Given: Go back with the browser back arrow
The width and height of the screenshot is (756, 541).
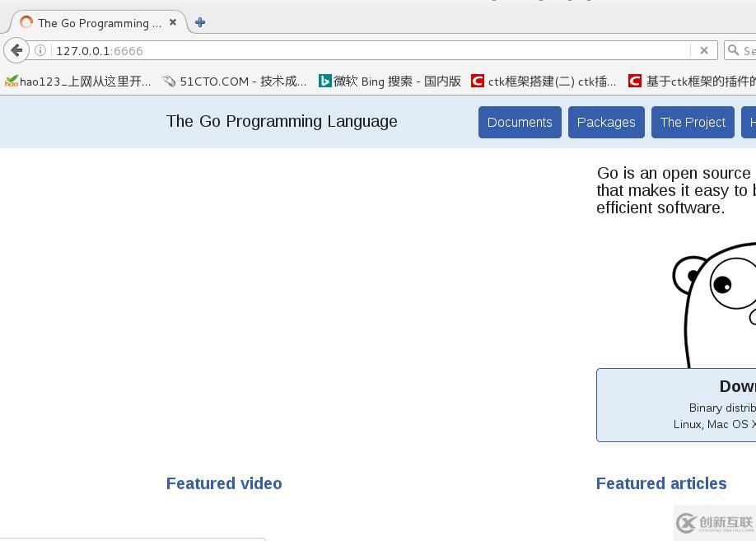Looking at the screenshot, I should pyautogui.click(x=16, y=50).
